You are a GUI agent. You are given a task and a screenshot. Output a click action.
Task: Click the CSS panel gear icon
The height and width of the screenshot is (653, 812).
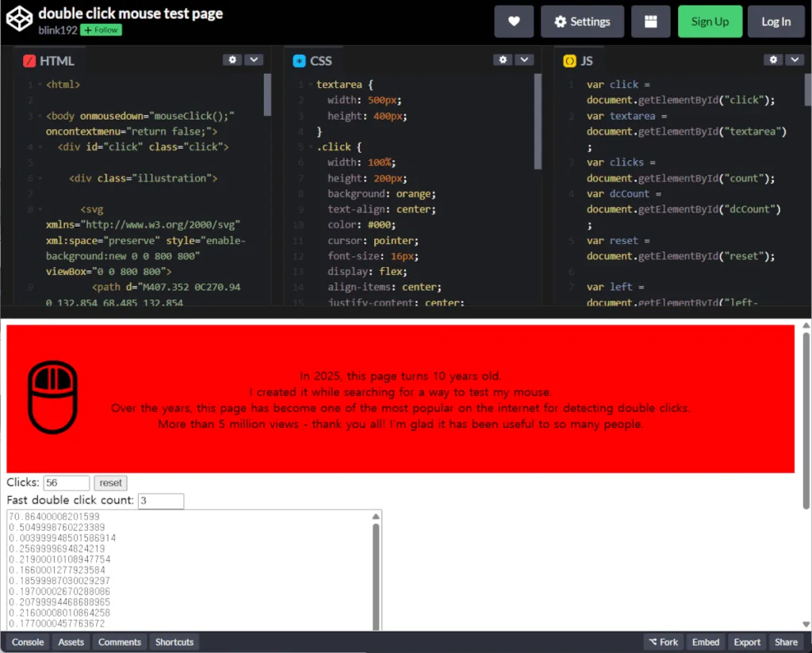pos(502,59)
